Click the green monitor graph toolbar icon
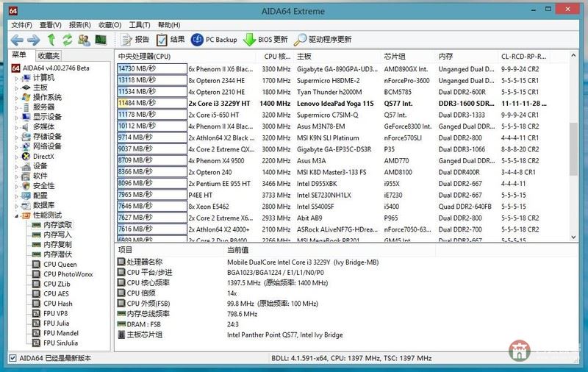588x372 pixels. [101, 40]
